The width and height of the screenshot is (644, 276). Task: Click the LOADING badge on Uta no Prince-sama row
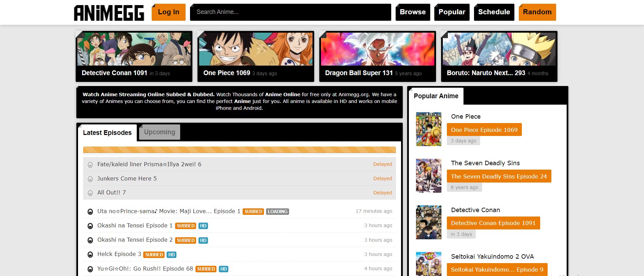(278, 211)
